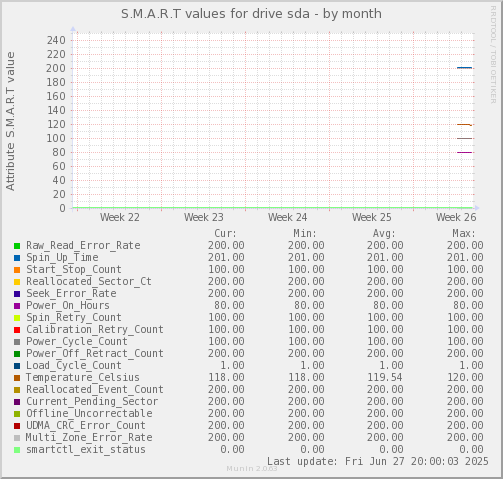Image resolution: width=503 pixels, height=479 pixels.
Task: Click the Load_Cycle_Count current value 1.00
Action: pos(232,366)
